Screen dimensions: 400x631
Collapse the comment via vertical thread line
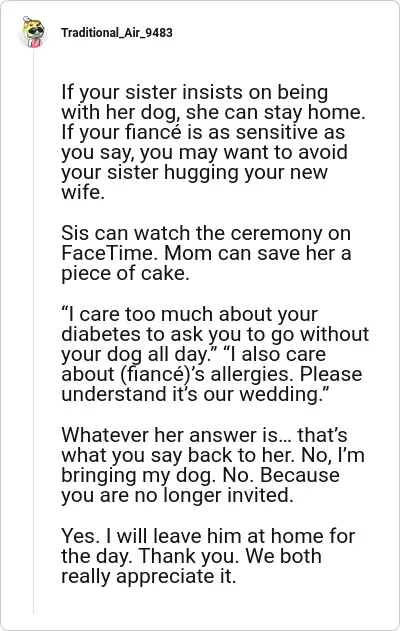coord(33,332)
